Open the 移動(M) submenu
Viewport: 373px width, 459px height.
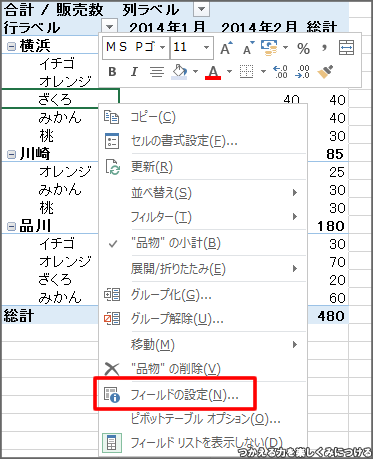(203, 345)
